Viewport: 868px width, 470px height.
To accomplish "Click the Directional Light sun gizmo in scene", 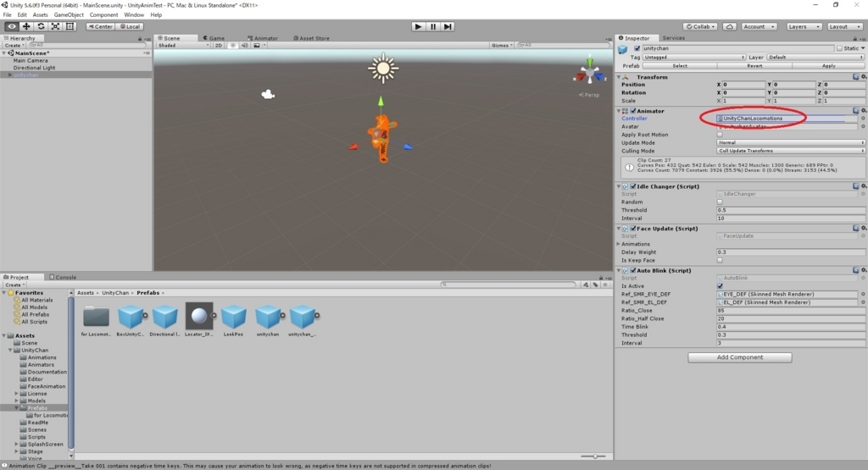I will coord(382,69).
